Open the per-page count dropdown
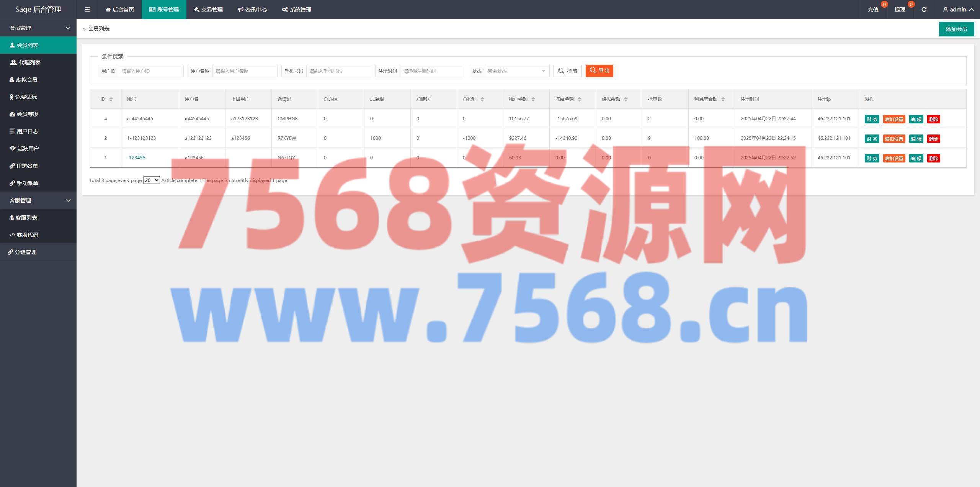This screenshot has height=487, width=980. (x=151, y=180)
